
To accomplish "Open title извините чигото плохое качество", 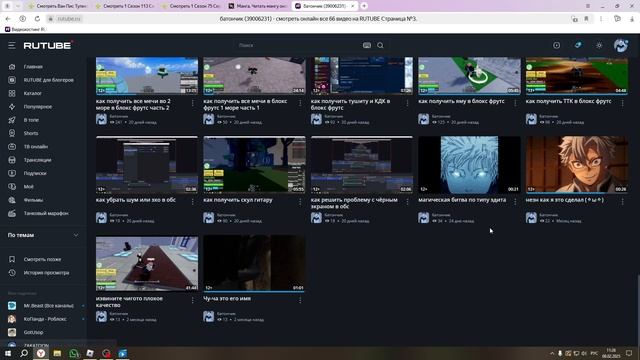I will (129, 302).
